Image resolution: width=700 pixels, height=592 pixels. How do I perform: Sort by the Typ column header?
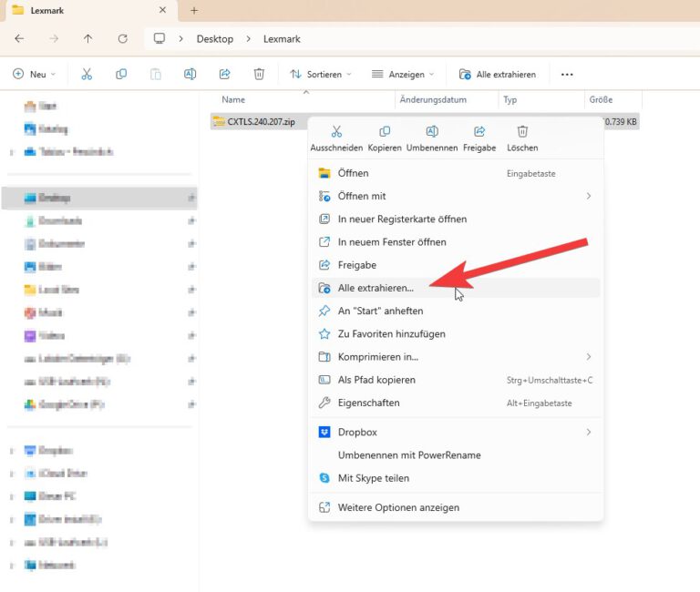510,99
